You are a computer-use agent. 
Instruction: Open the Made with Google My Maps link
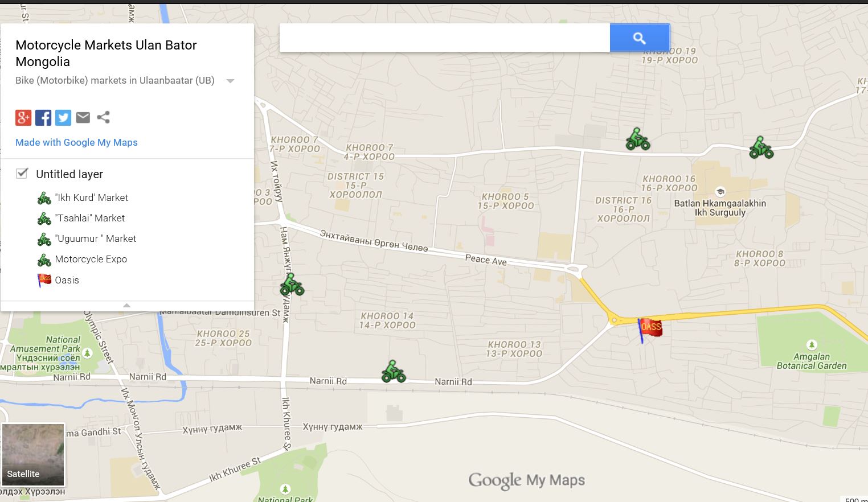click(x=76, y=142)
